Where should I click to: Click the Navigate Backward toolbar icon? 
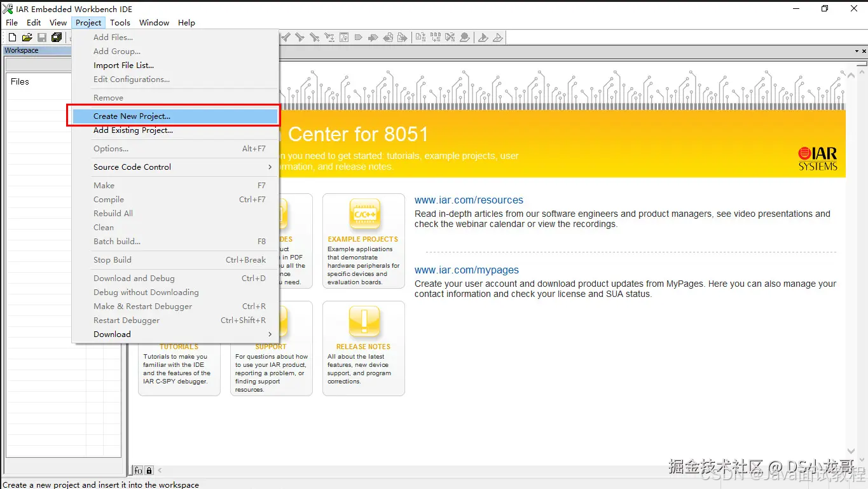point(388,38)
